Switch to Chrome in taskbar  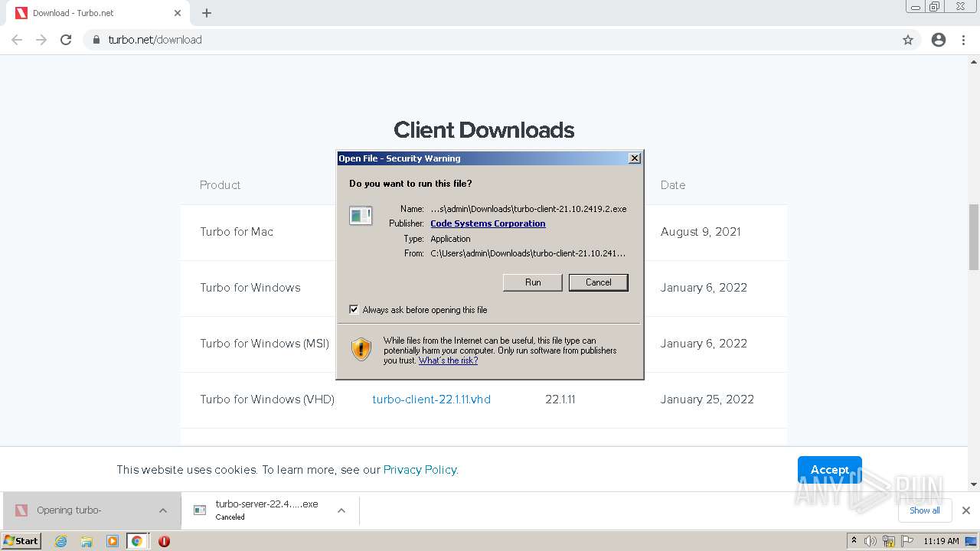137,541
